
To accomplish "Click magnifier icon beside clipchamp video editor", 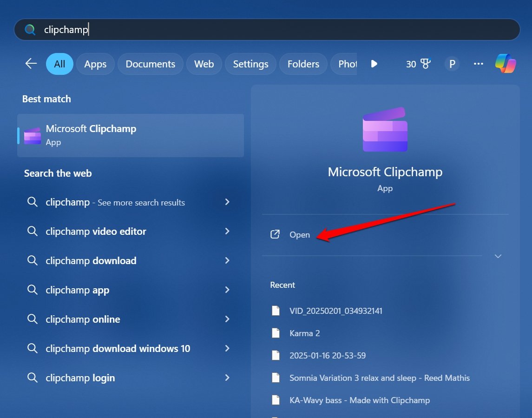I will (x=32, y=231).
